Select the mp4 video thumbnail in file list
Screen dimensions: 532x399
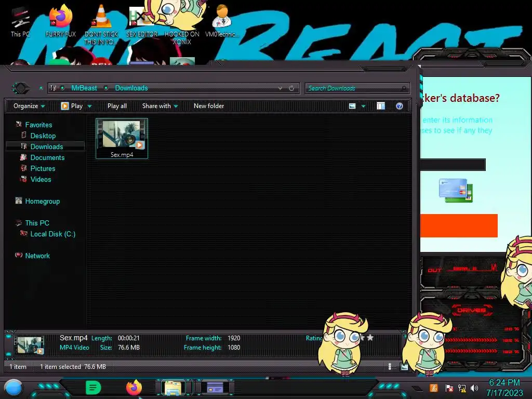(122, 138)
